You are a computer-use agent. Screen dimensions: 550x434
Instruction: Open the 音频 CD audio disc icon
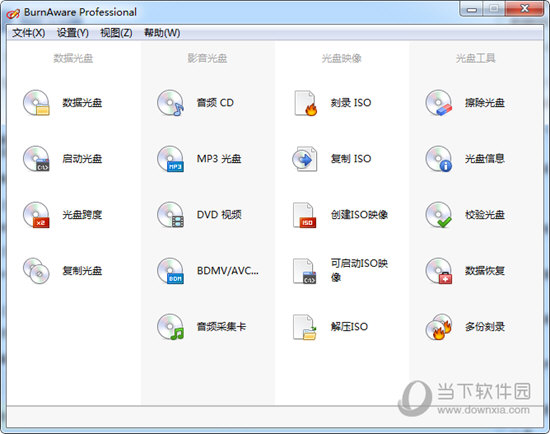pyautogui.click(x=170, y=103)
